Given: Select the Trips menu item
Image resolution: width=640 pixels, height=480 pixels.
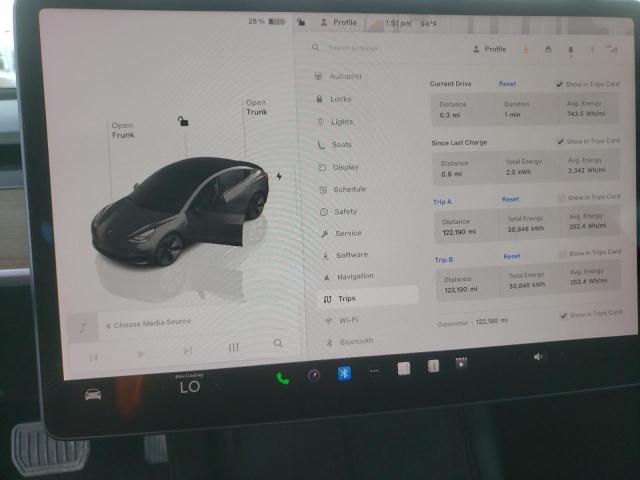Looking at the screenshot, I should click(368, 299).
